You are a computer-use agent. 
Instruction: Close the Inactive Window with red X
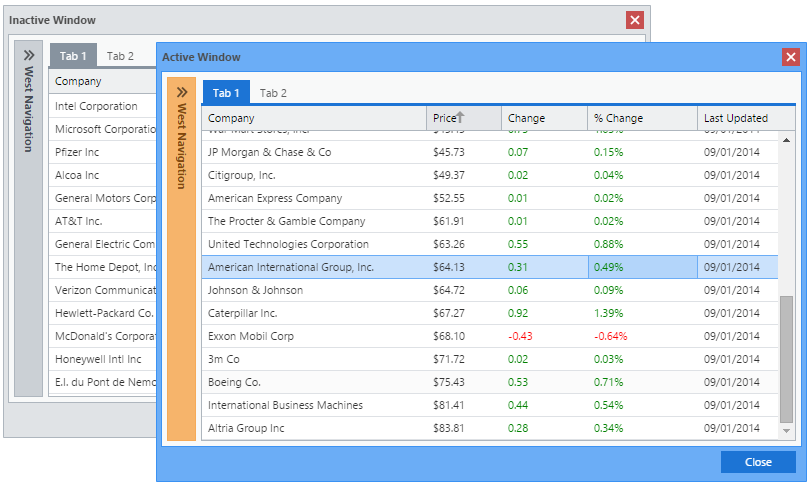pos(635,20)
